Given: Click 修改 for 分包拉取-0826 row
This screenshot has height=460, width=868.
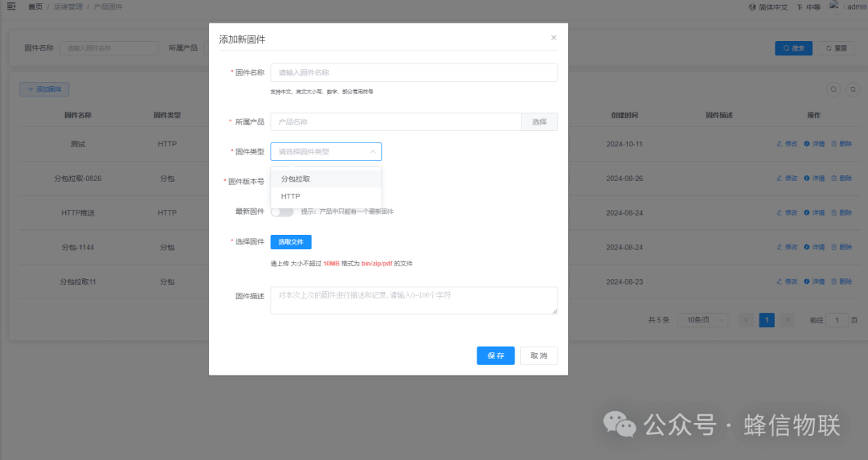Looking at the screenshot, I should 787,179.
